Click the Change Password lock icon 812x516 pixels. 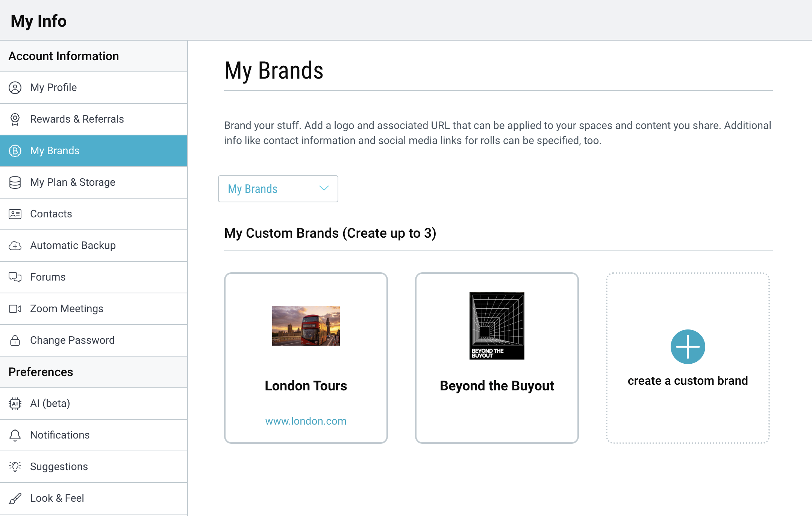(x=15, y=340)
